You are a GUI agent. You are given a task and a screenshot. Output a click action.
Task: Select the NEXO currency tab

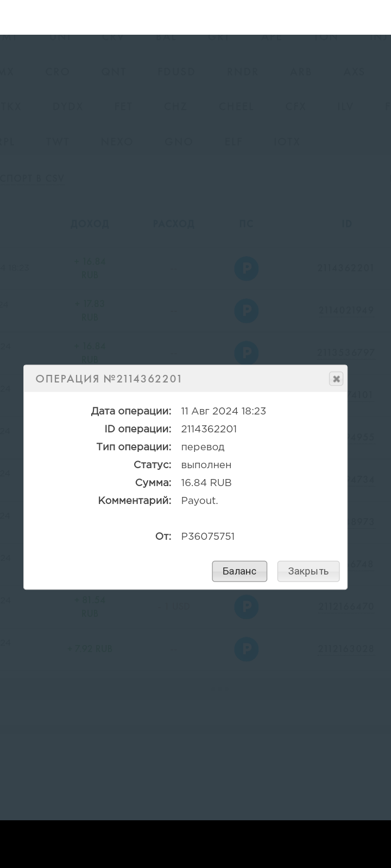[117, 142]
